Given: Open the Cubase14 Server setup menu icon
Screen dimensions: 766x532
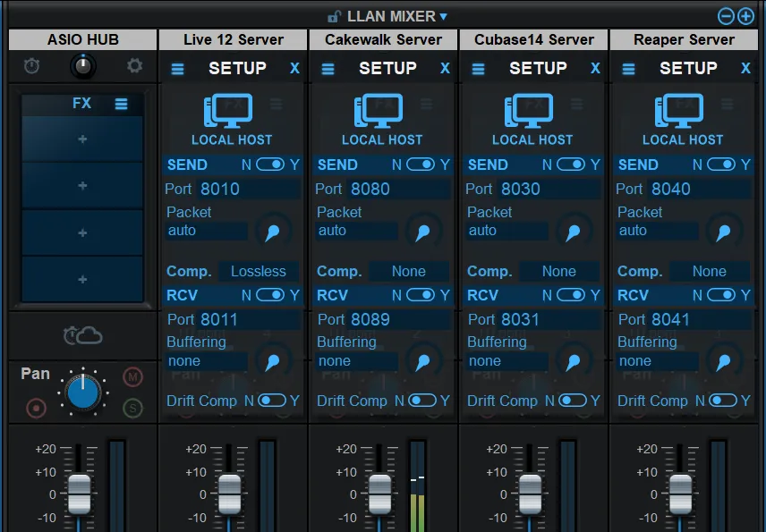Looking at the screenshot, I should coord(479,69).
